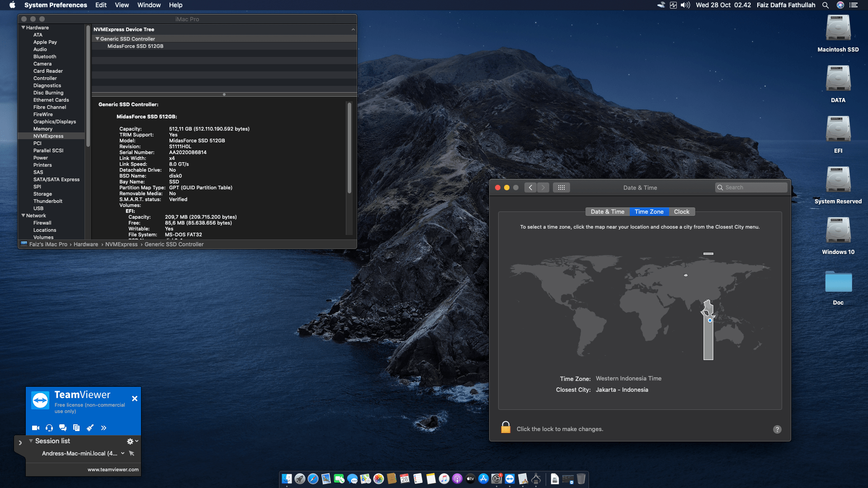Click the remote control cursor icon for Andress-Mac-mini
The width and height of the screenshot is (868, 488).
pos(132,453)
